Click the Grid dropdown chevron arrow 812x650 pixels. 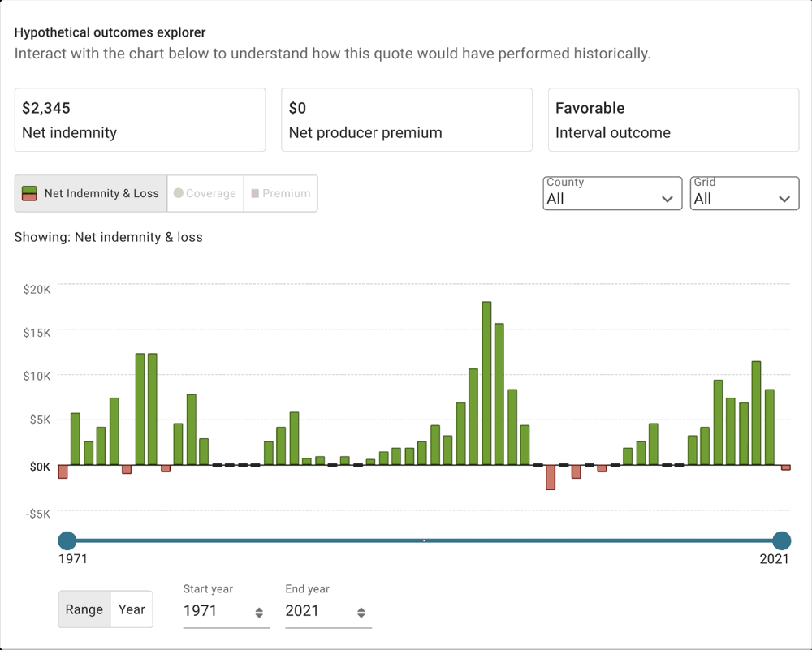click(784, 199)
